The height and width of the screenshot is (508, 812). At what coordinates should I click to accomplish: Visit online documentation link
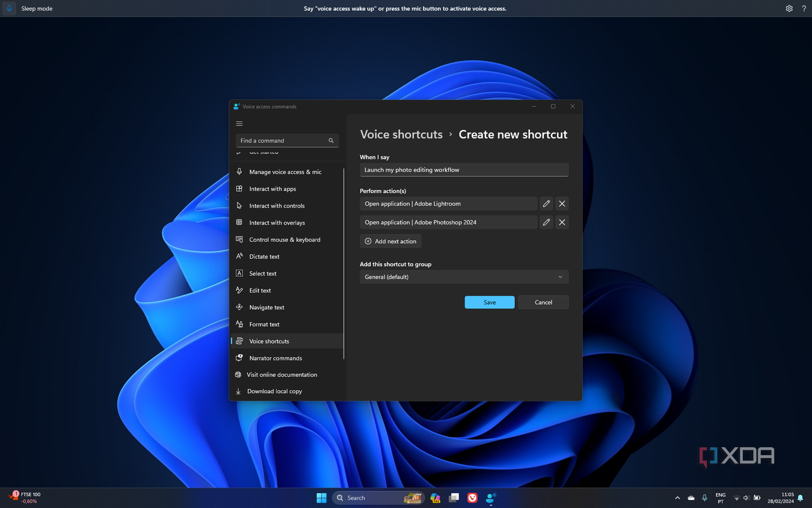pos(287,375)
